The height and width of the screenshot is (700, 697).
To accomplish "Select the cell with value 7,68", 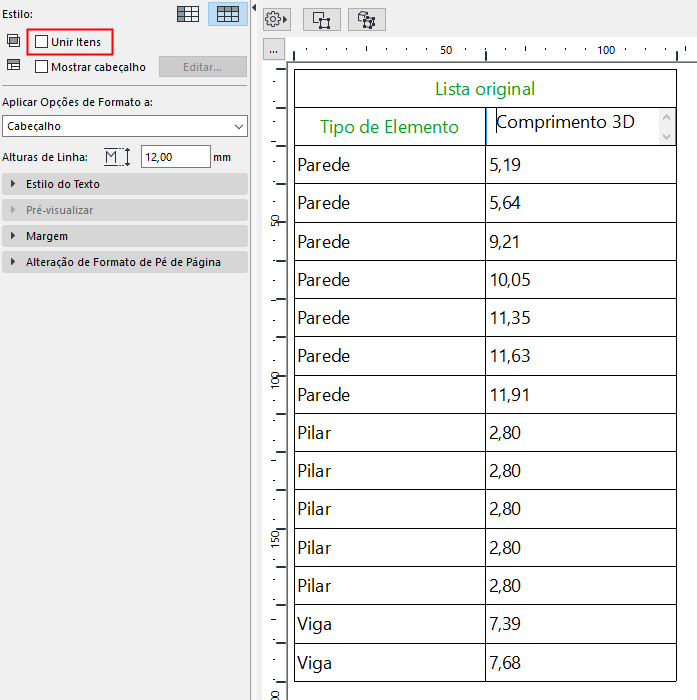I will (581, 662).
